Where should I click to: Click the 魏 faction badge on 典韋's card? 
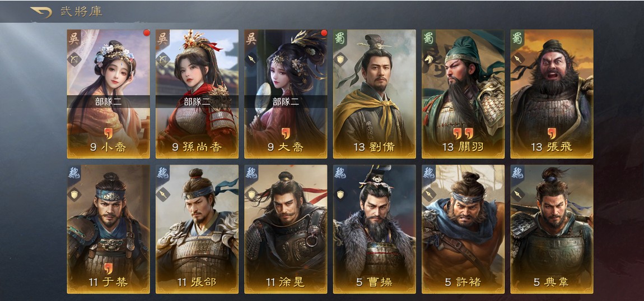click(518, 173)
